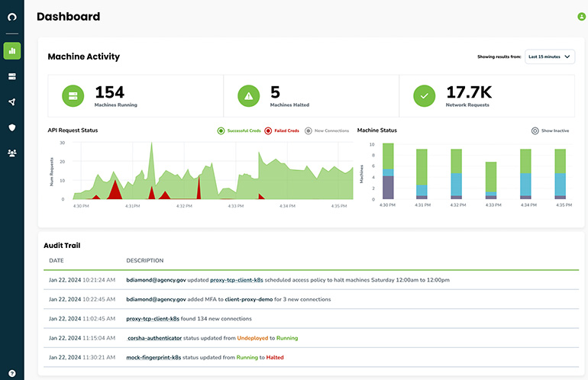Click the Machines Running stat card
The width and height of the screenshot is (588, 380).
coord(135,95)
